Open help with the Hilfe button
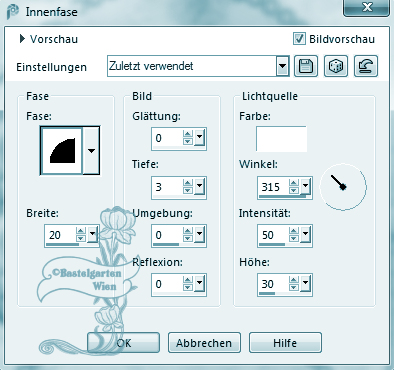The height and width of the screenshot is (370, 394). [x=285, y=343]
